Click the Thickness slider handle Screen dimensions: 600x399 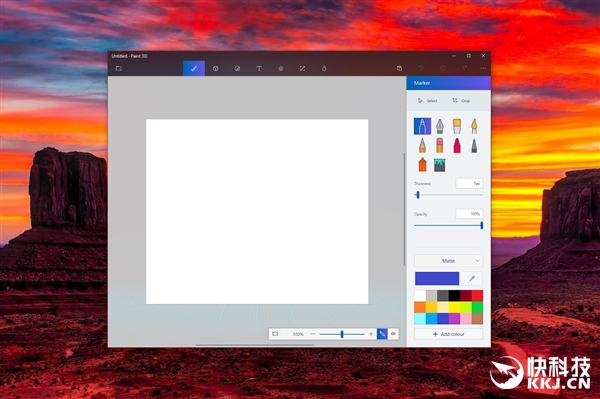pos(418,195)
